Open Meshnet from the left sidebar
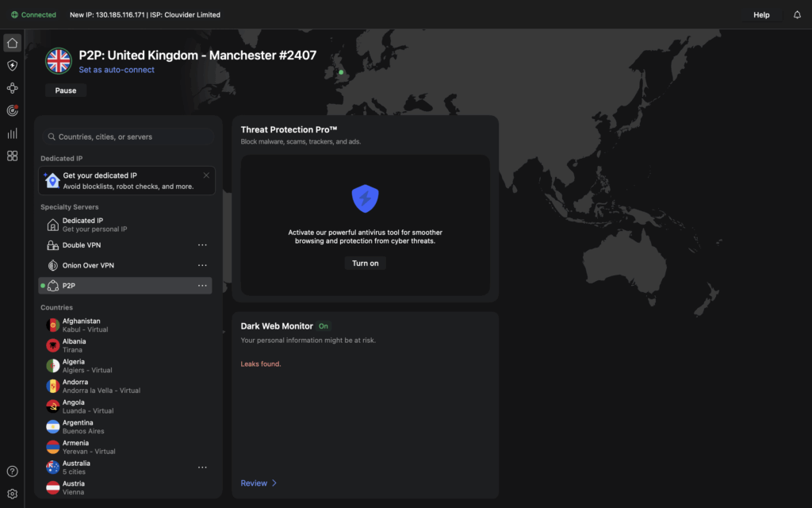Image resolution: width=812 pixels, height=508 pixels. [12, 88]
